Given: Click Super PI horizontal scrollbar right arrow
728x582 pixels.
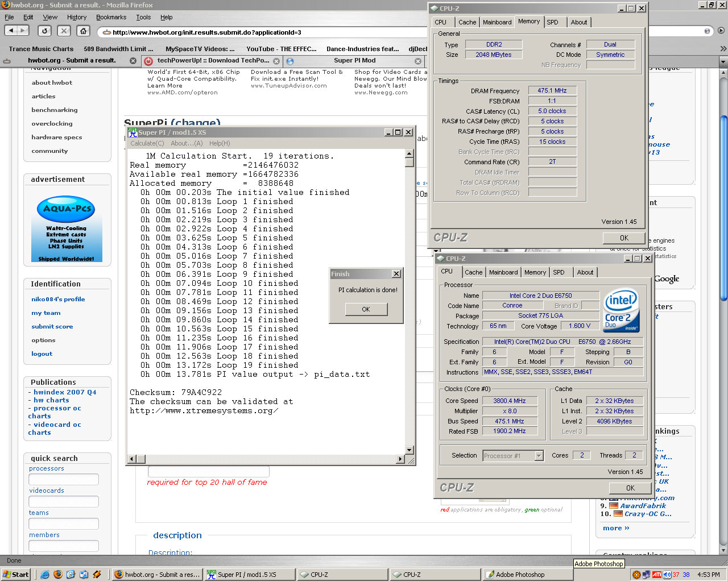Looking at the screenshot, I should tap(400, 459).
